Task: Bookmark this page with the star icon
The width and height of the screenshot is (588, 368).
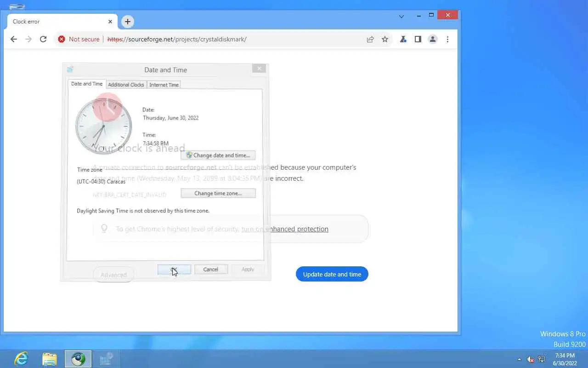Action: click(385, 39)
